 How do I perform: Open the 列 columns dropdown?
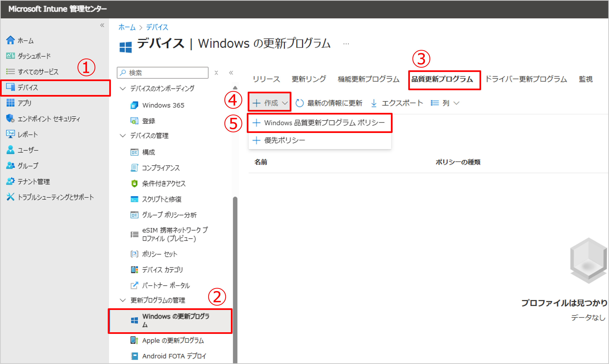[x=445, y=103]
